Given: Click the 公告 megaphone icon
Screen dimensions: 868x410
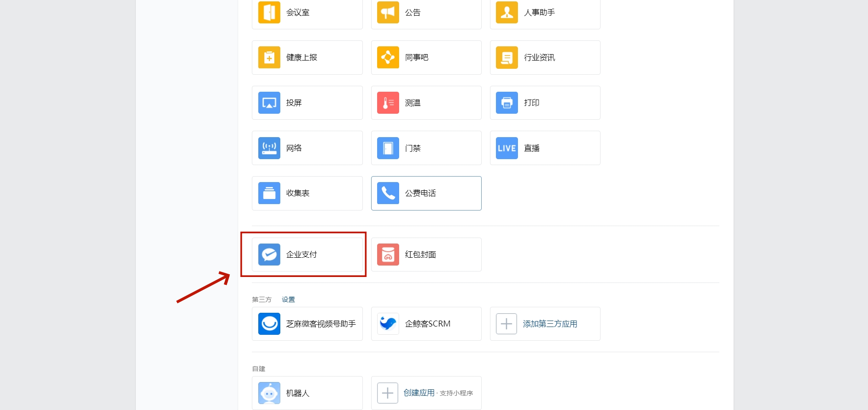Looking at the screenshot, I should [388, 12].
